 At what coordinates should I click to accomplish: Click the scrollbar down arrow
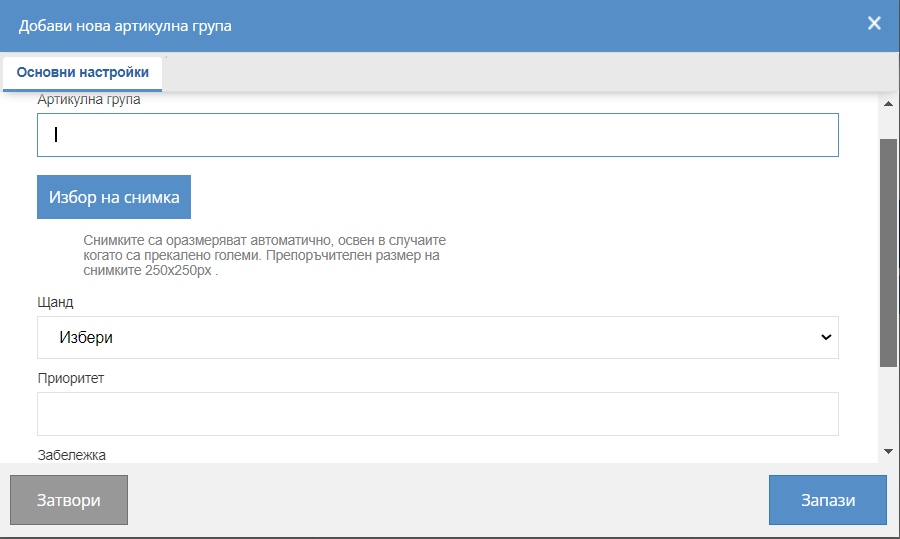[x=888, y=451]
